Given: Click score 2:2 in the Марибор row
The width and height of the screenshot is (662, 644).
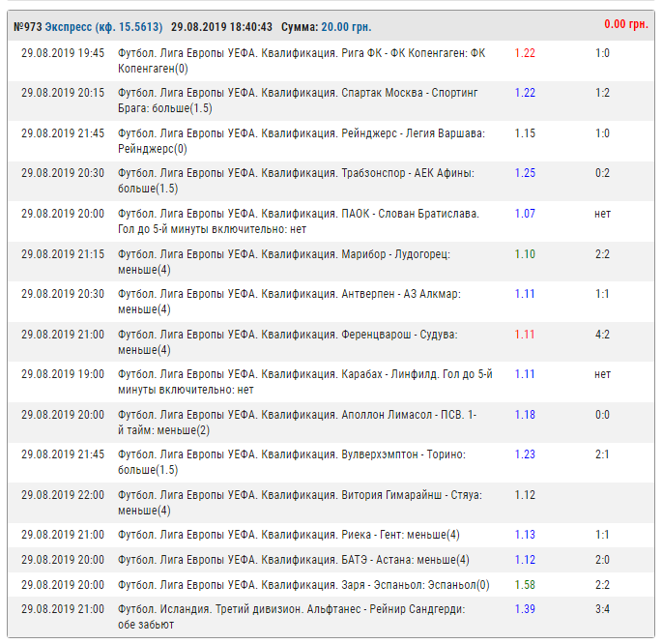Looking at the screenshot, I should (602, 254).
